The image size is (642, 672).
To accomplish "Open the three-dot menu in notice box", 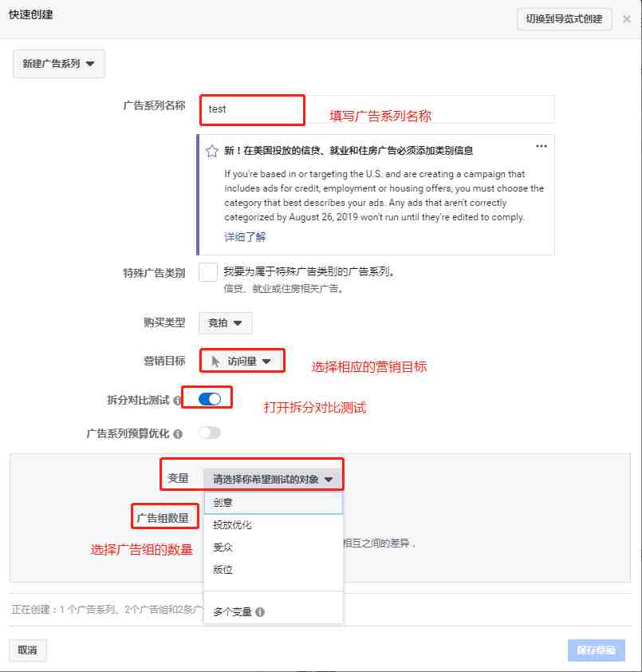I will [542, 146].
